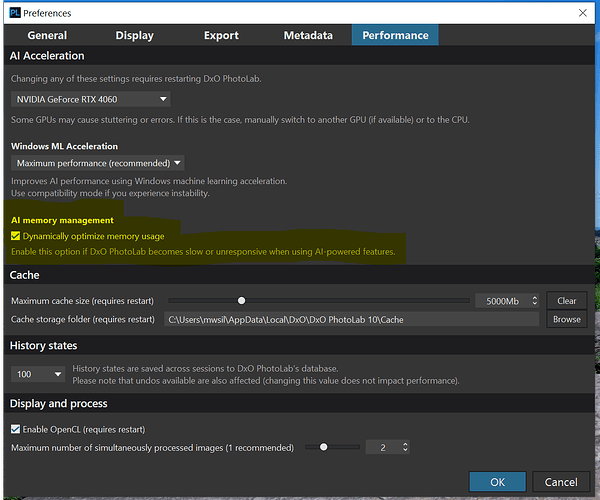The height and width of the screenshot is (500, 600).
Task: Click Browse for cache storage folder
Action: click(x=567, y=319)
